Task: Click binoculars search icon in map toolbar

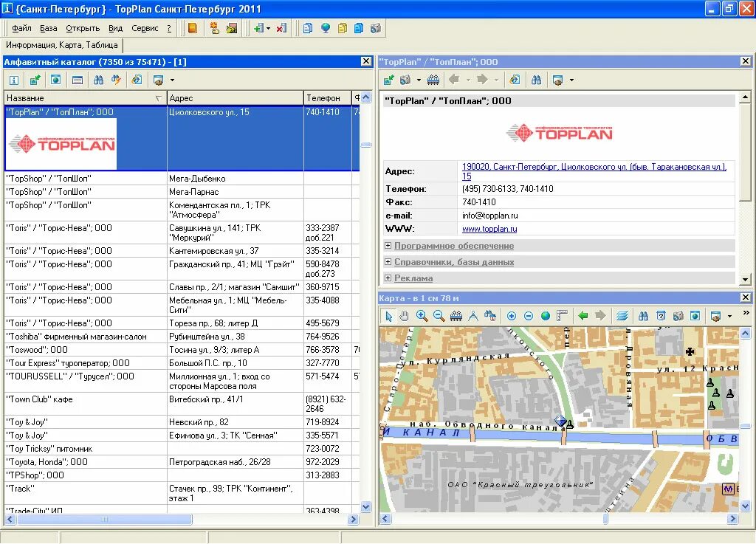Action: point(643,316)
